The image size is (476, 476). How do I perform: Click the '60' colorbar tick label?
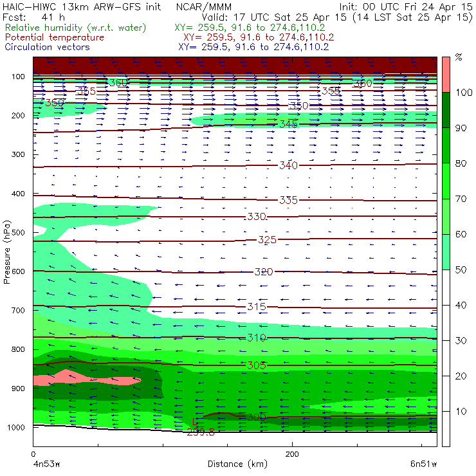tap(461, 234)
